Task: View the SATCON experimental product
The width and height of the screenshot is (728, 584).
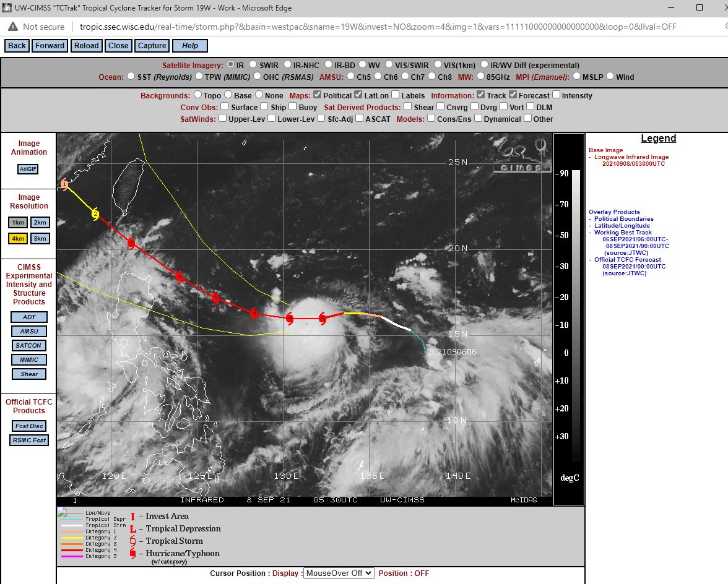Action: click(28, 345)
